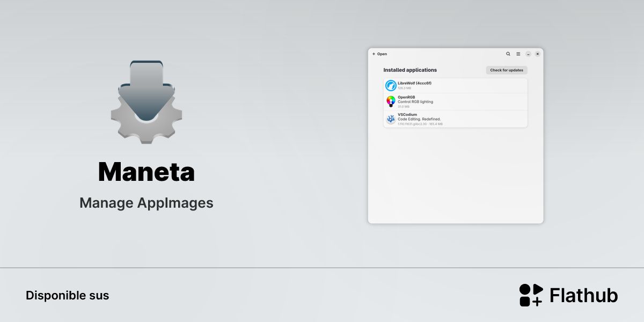This screenshot has height=322, width=644.
Task: Click the Flathub logo
Action: 568,295
